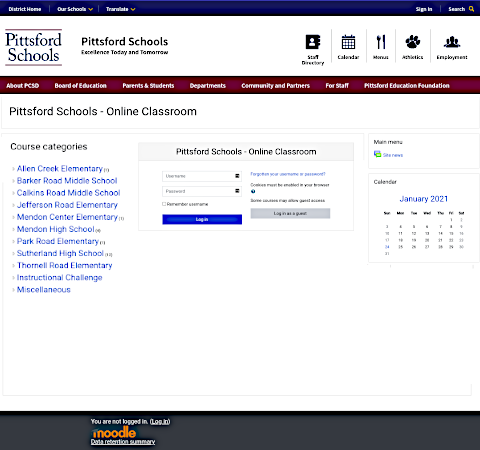
Task: Open the Athletics paw icon
Action: point(413,42)
